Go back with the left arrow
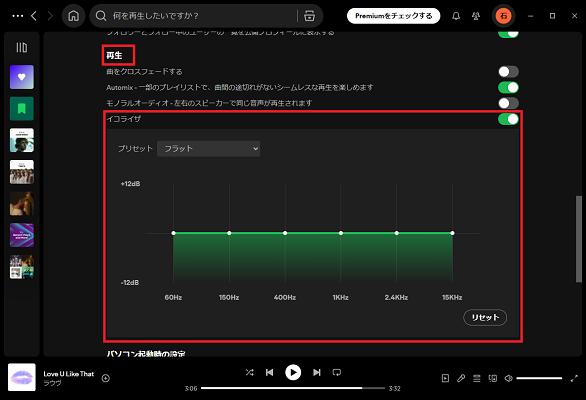Image resolution: width=586 pixels, height=400 pixels. tap(34, 16)
